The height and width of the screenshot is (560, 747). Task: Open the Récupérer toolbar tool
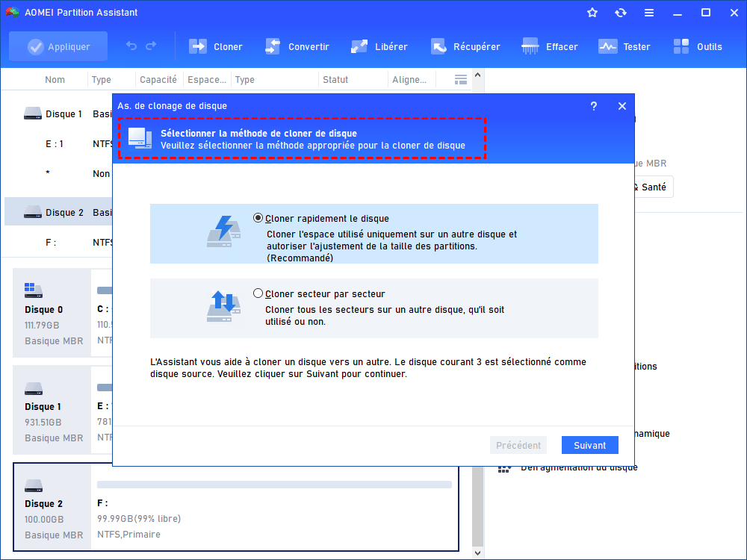pyautogui.click(x=465, y=46)
